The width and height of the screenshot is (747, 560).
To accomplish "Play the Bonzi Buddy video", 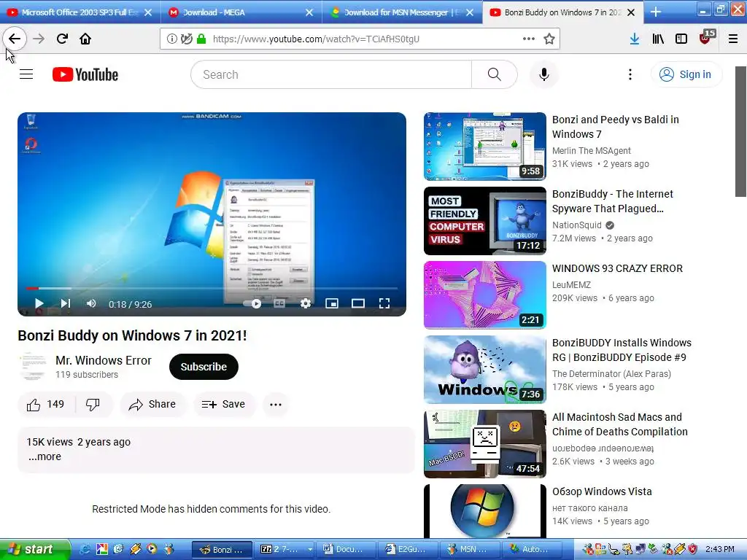I will (x=39, y=303).
